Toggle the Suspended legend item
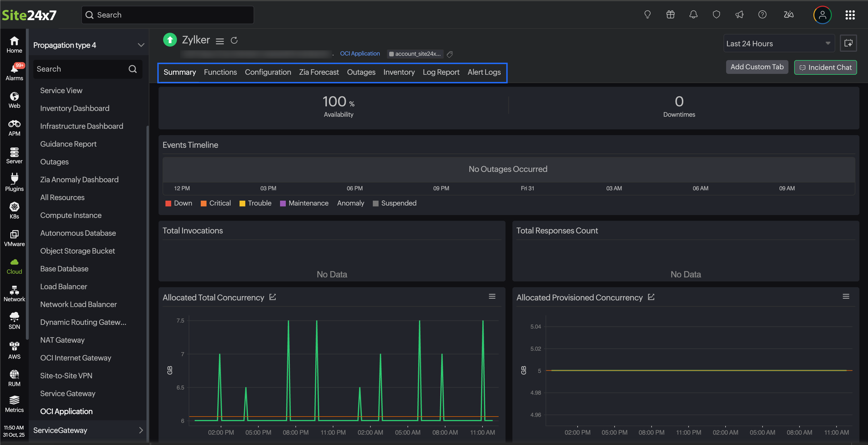Viewport: 868px width, 445px height. pyautogui.click(x=395, y=203)
